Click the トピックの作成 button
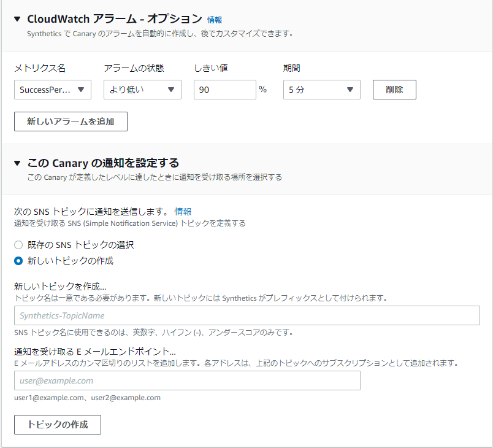This screenshot has height=448, width=493. (x=58, y=425)
